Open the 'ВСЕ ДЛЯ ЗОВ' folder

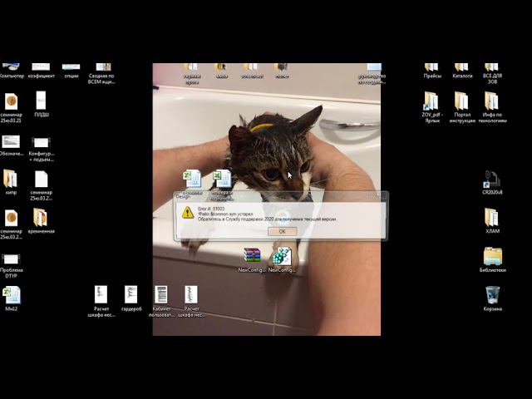tap(492, 73)
